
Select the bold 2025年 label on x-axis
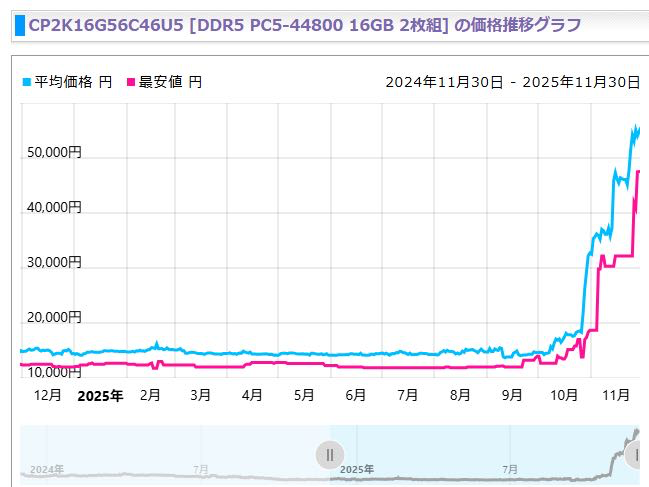[x=100, y=395]
